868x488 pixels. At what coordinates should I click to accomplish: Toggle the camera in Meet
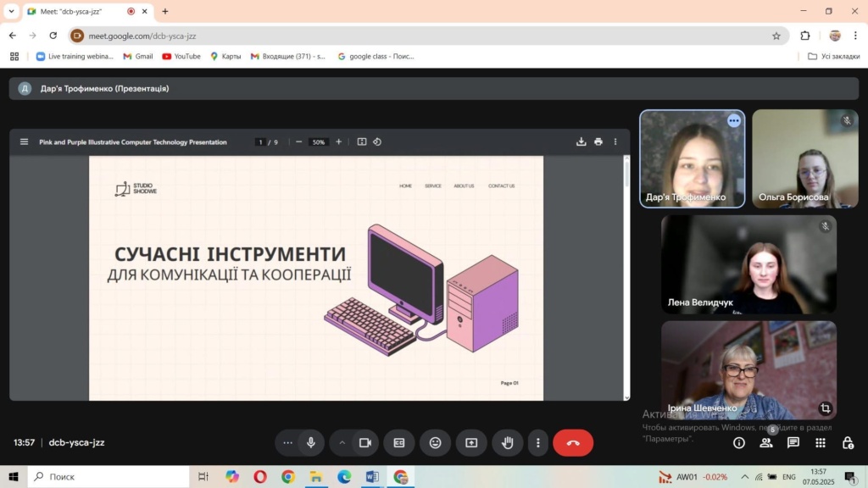(x=365, y=442)
